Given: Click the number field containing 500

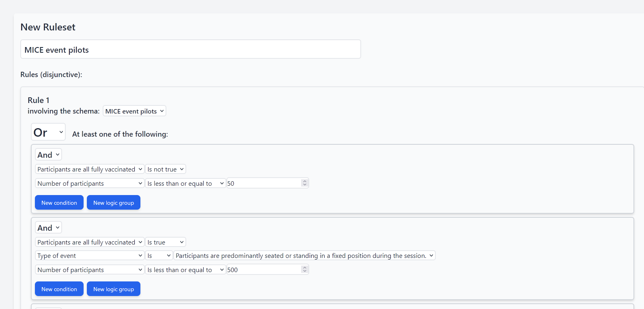Looking at the screenshot, I should click(x=264, y=270).
